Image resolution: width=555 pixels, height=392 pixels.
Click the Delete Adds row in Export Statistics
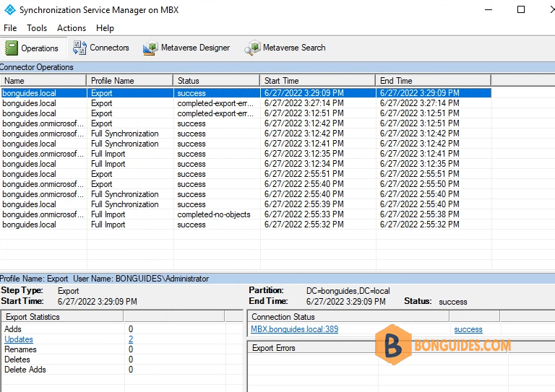(121, 370)
